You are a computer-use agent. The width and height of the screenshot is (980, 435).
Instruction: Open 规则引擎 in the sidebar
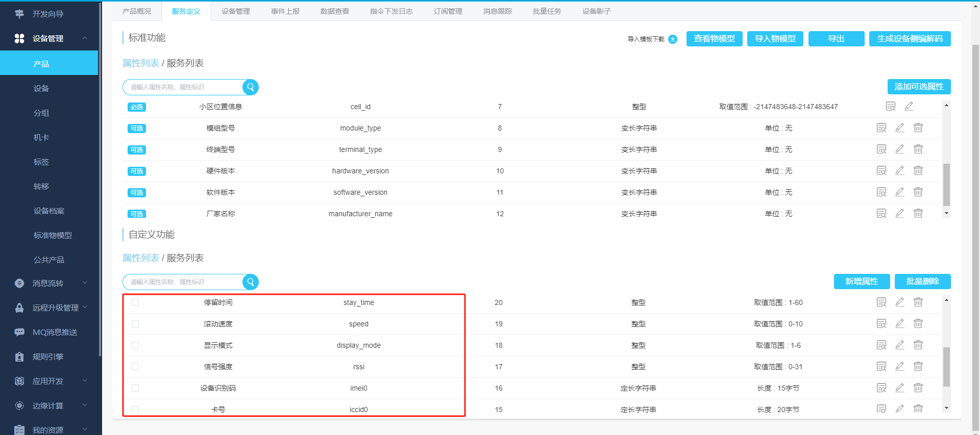pos(49,356)
